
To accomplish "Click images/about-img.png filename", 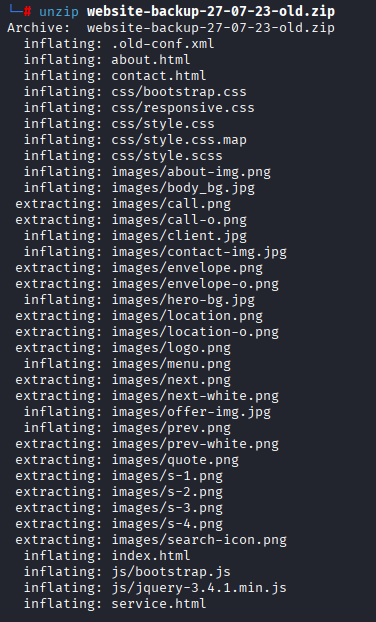I will (x=191, y=172).
